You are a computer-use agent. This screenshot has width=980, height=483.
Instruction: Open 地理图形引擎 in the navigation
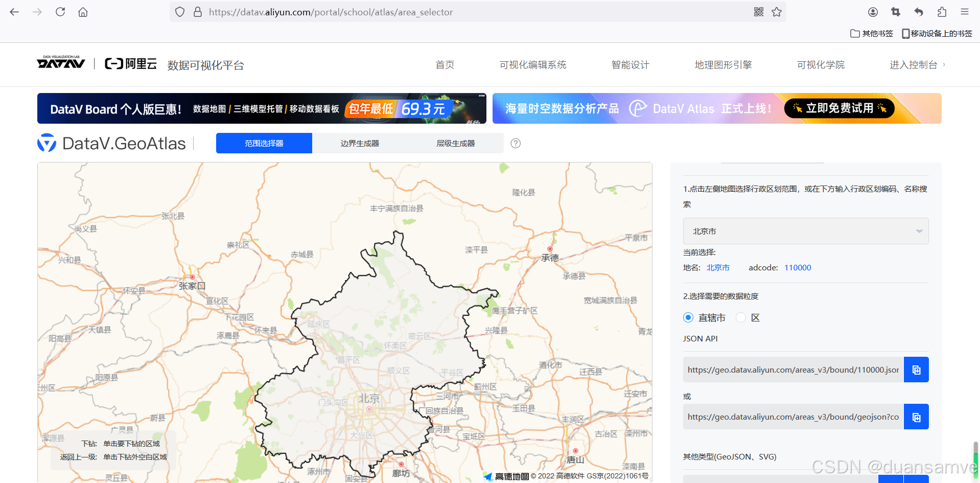pos(724,65)
